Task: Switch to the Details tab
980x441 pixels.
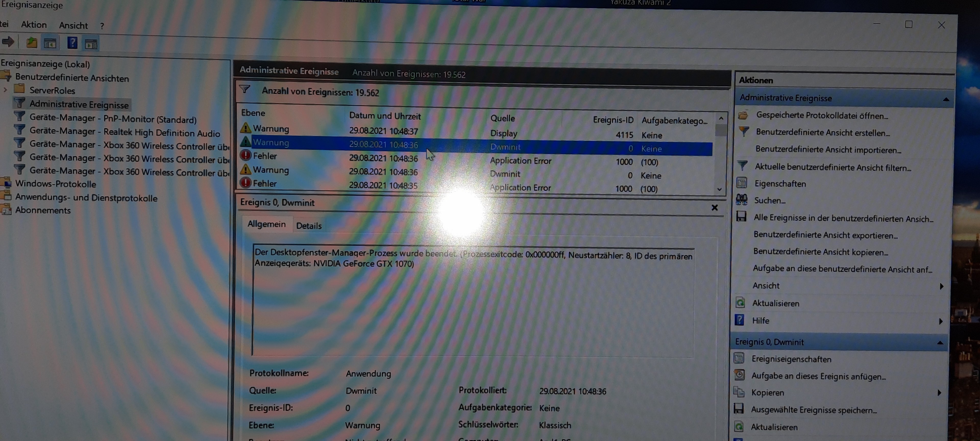Action: click(x=309, y=226)
